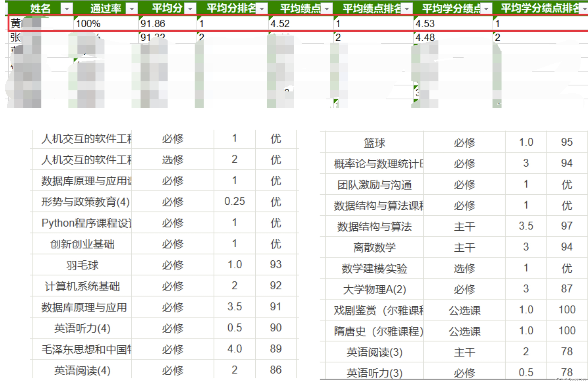This screenshot has width=588, height=382.
Task: Click the 戏剧鉴赏 course name
Action: (x=379, y=310)
